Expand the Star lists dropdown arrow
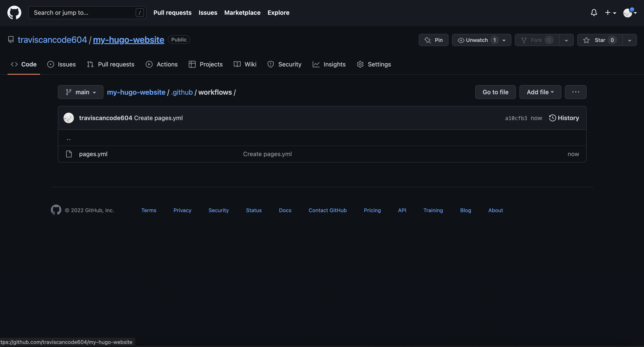This screenshot has height=347, width=644. (629, 40)
